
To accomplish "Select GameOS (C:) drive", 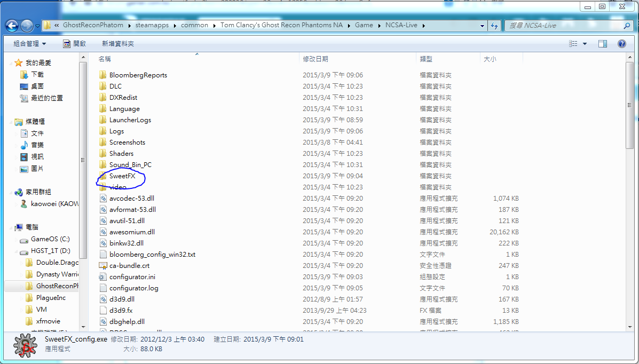I will tap(50, 239).
